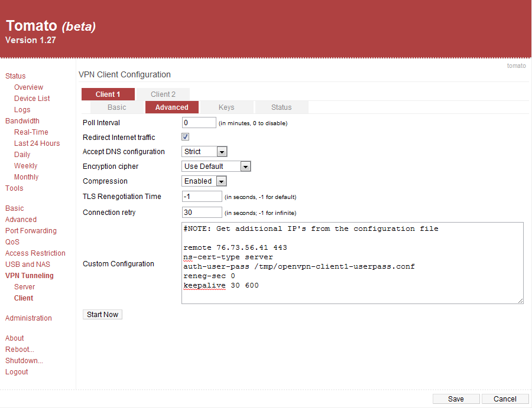Image resolution: width=532 pixels, height=408 pixels.
Task: Go to Overview page
Action: point(28,87)
